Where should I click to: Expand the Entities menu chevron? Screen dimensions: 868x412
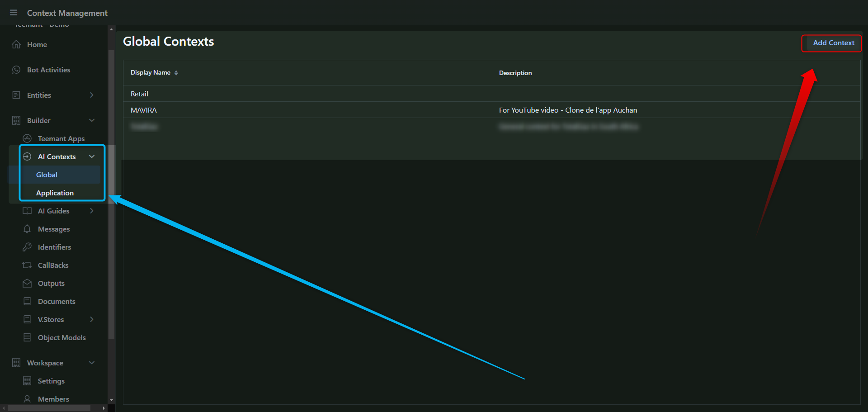[92, 95]
